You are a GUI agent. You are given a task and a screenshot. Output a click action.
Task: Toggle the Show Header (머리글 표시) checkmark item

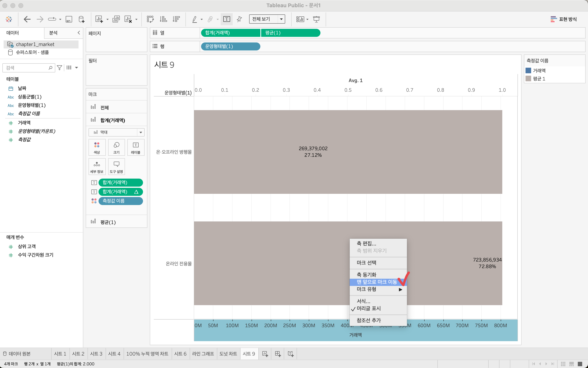point(369,308)
